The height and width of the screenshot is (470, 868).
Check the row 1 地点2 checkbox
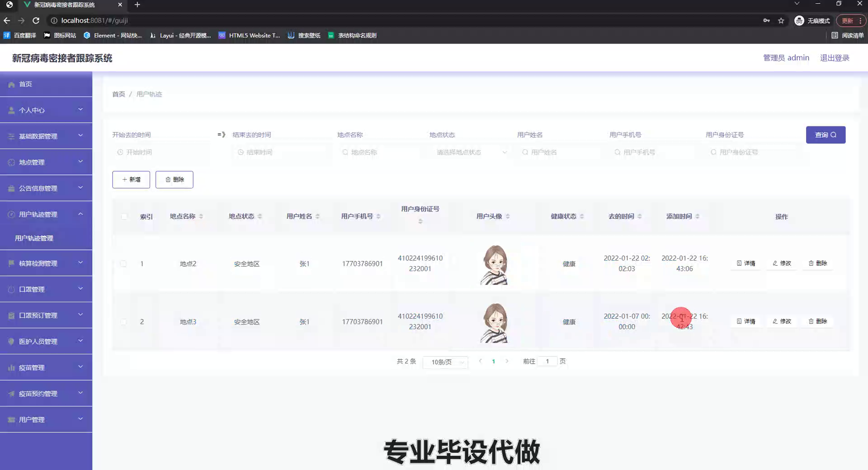click(123, 263)
